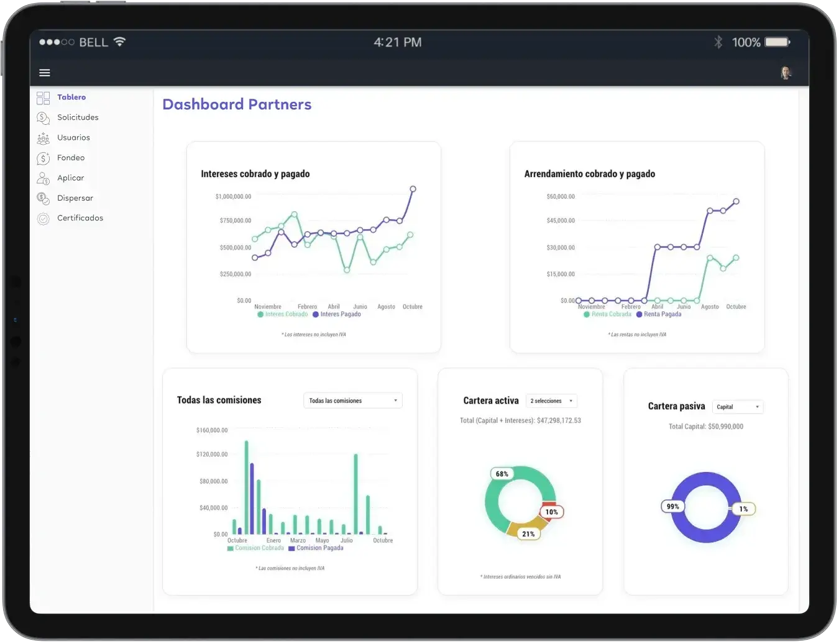The height and width of the screenshot is (644, 839).
Task: Toggle Interes Cobrado legend series
Action: point(283,314)
